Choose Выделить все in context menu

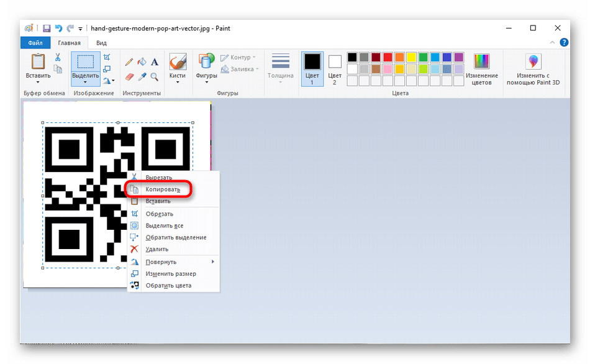(x=173, y=225)
